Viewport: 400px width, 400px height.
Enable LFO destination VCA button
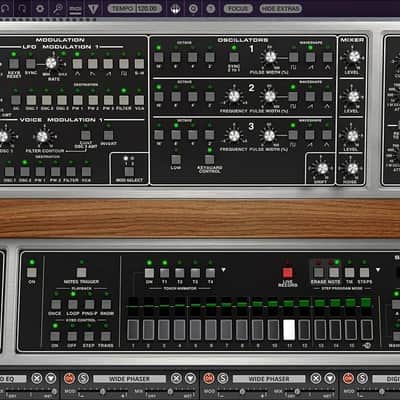point(139,100)
